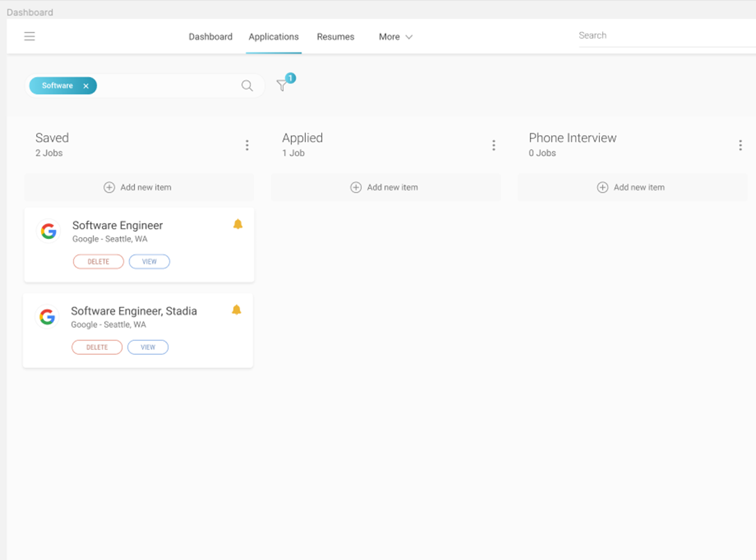Add new item to Phone Interview column
This screenshot has width=756, height=560.
[631, 187]
